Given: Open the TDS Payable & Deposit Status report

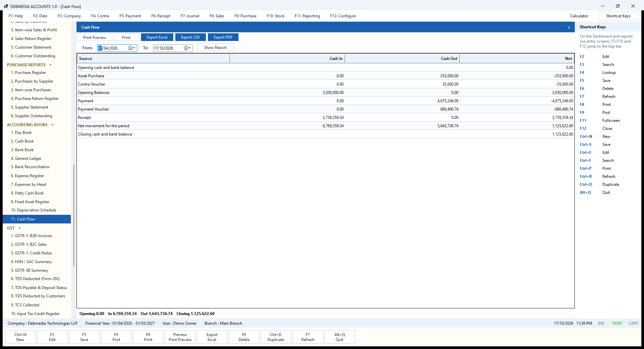Looking at the screenshot, I should click(x=39, y=288).
